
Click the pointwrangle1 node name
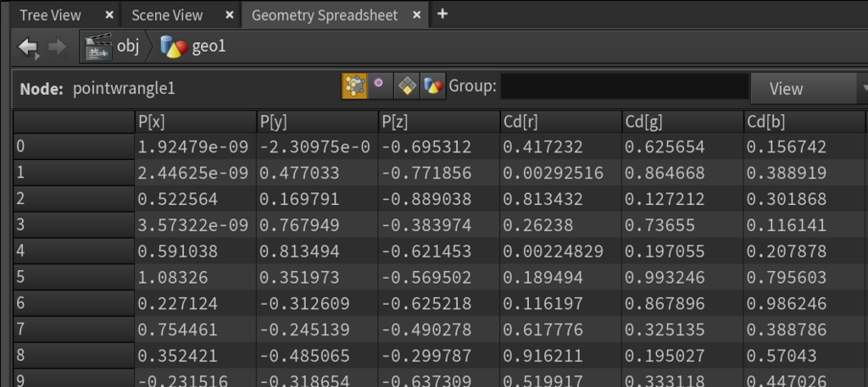124,88
